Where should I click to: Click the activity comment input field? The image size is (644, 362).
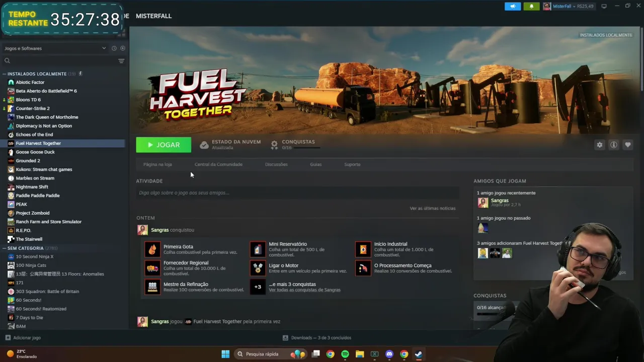click(297, 193)
